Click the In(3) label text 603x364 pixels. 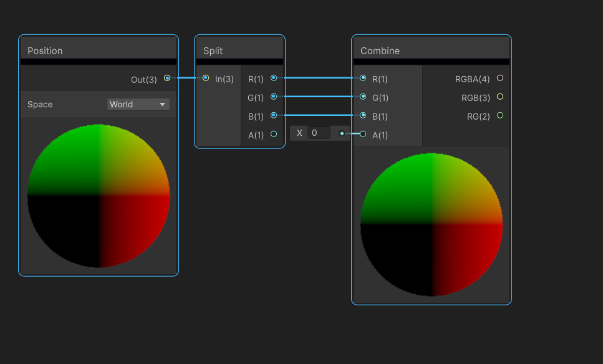(x=224, y=79)
